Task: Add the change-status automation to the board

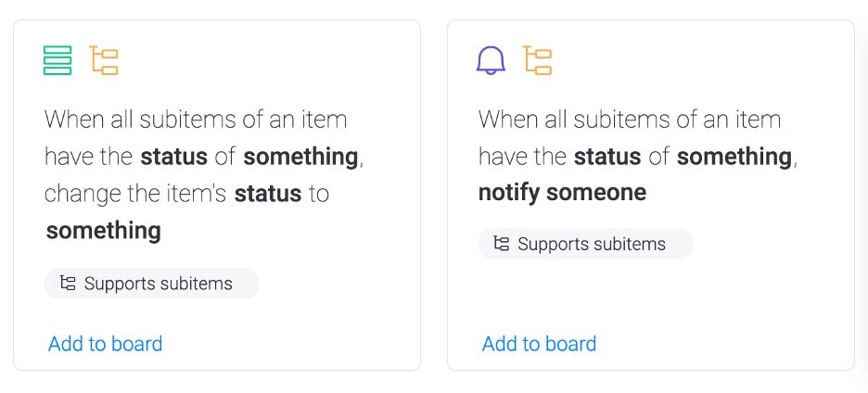Action: pyautogui.click(x=105, y=344)
